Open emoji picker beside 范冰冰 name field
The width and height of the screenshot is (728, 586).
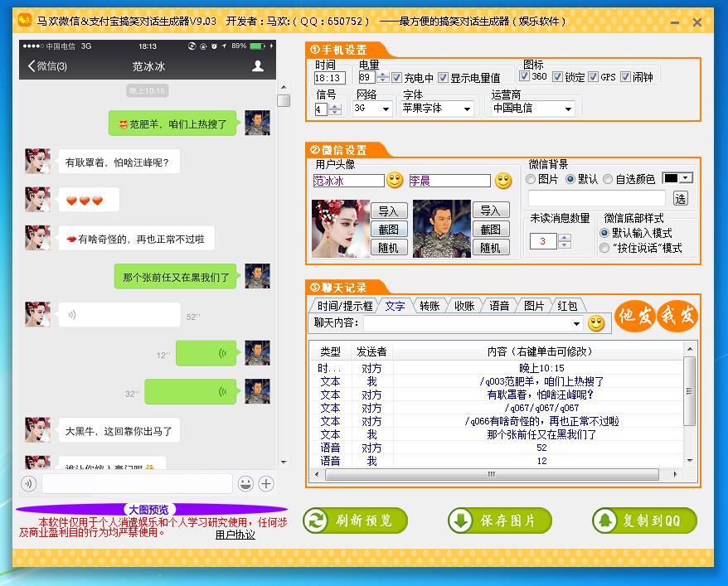(395, 180)
